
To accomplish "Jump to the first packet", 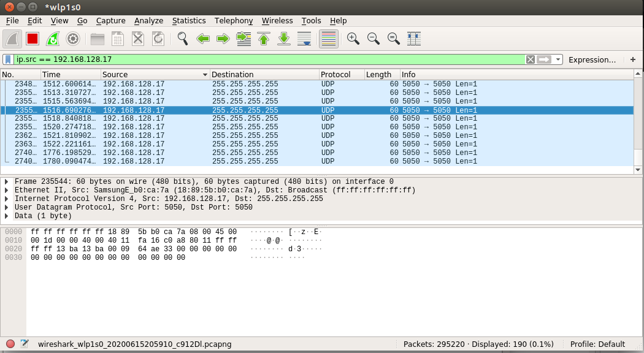I will pos(264,39).
